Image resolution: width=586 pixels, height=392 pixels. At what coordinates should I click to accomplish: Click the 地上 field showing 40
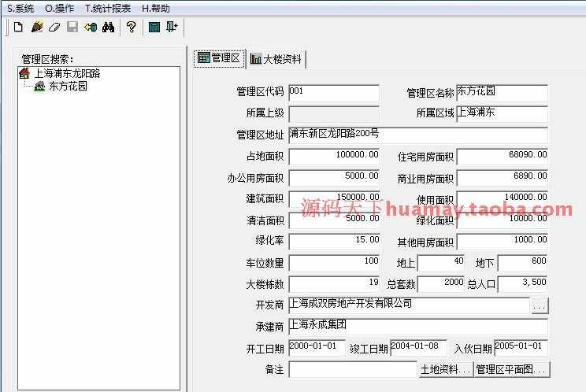pos(440,263)
